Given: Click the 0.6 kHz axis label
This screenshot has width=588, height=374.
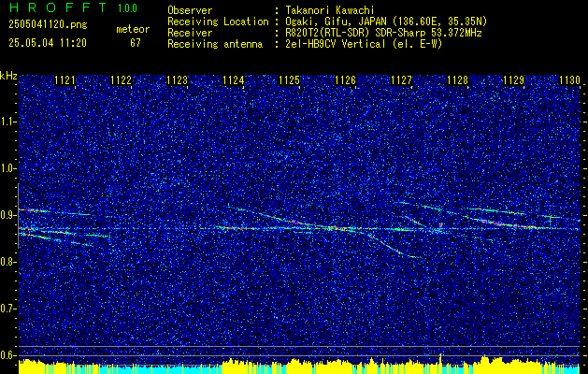Looking at the screenshot, I should pos(8,355).
